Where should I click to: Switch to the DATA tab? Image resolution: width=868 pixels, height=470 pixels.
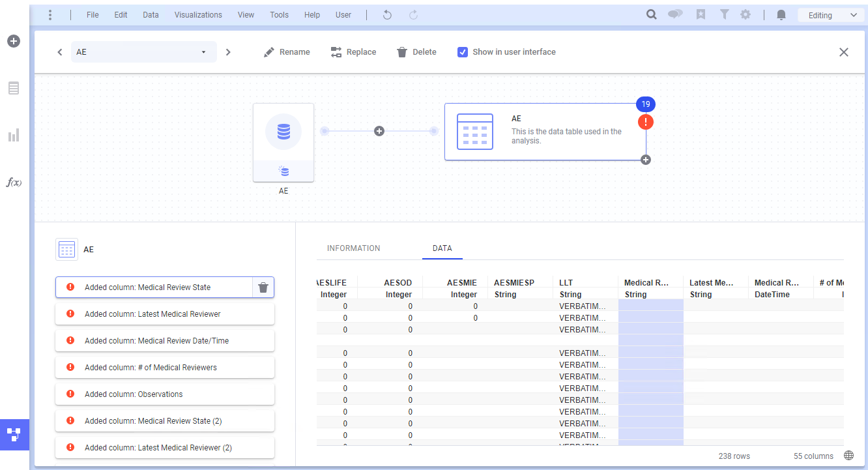[442, 248]
